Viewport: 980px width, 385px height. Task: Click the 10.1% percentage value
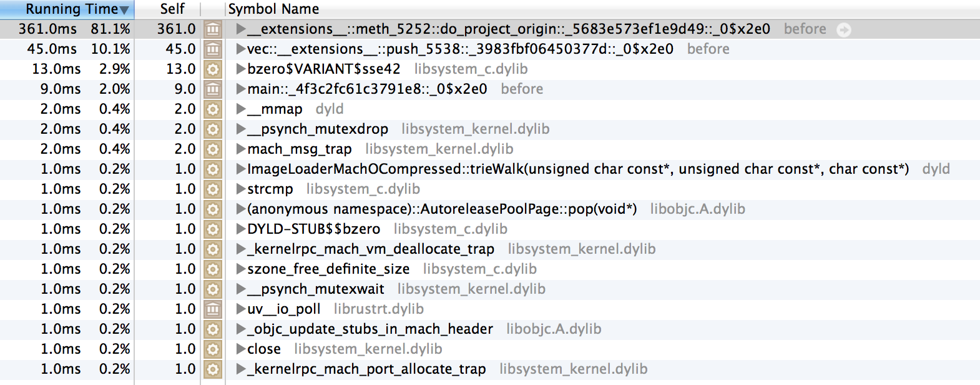tap(110, 49)
